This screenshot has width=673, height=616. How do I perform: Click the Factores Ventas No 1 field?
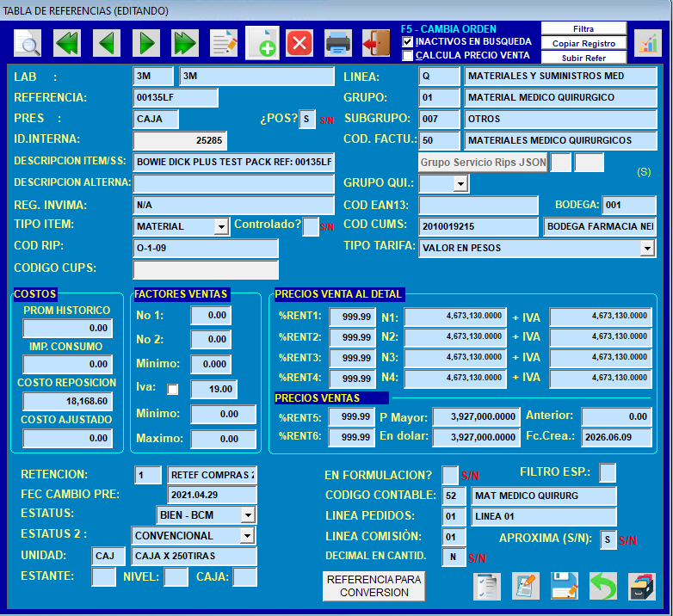pos(211,315)
